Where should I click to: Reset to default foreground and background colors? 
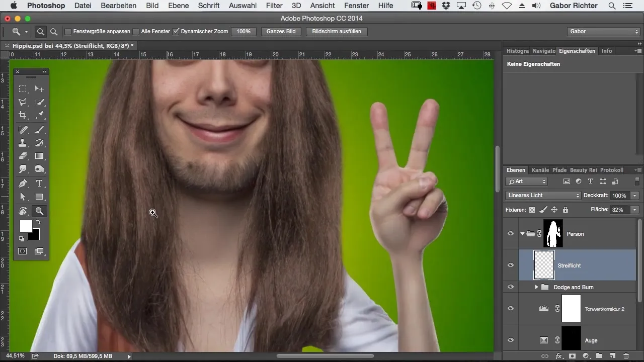click(22, 239)
